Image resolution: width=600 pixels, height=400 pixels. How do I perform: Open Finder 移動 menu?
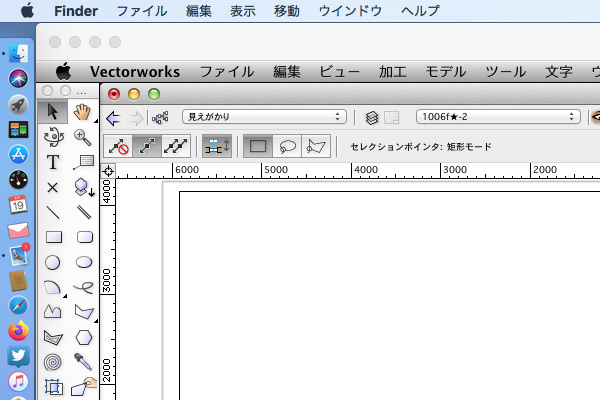coord(287,11)
